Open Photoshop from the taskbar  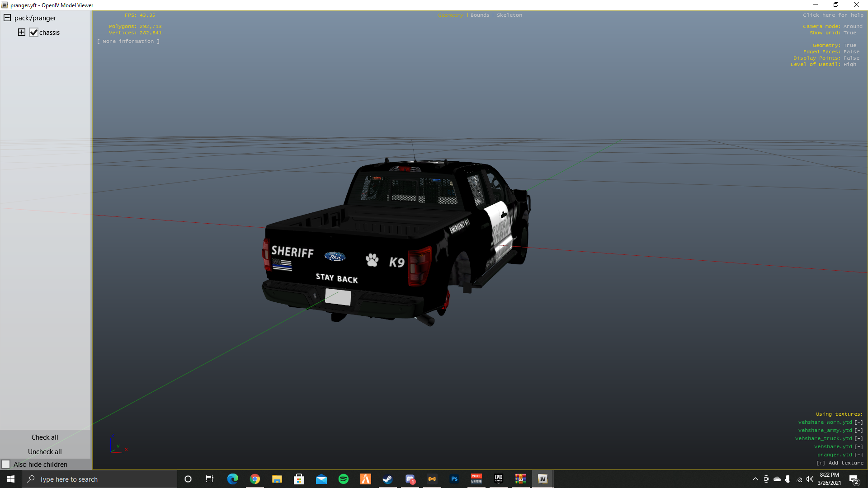click(x=454, y=479)
